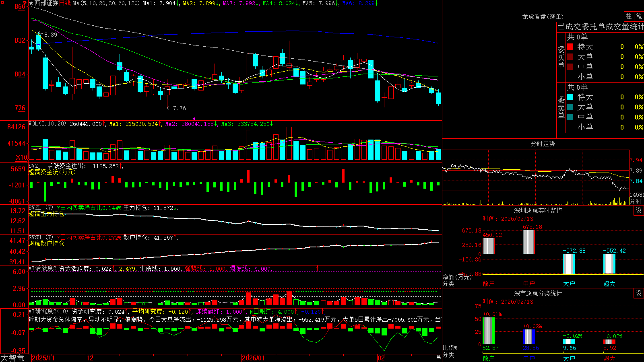The height and width of the screenshot is (362, 644).
Task: Click the 散户持仓: 41.367 value
Action: (x=151, y=238)
